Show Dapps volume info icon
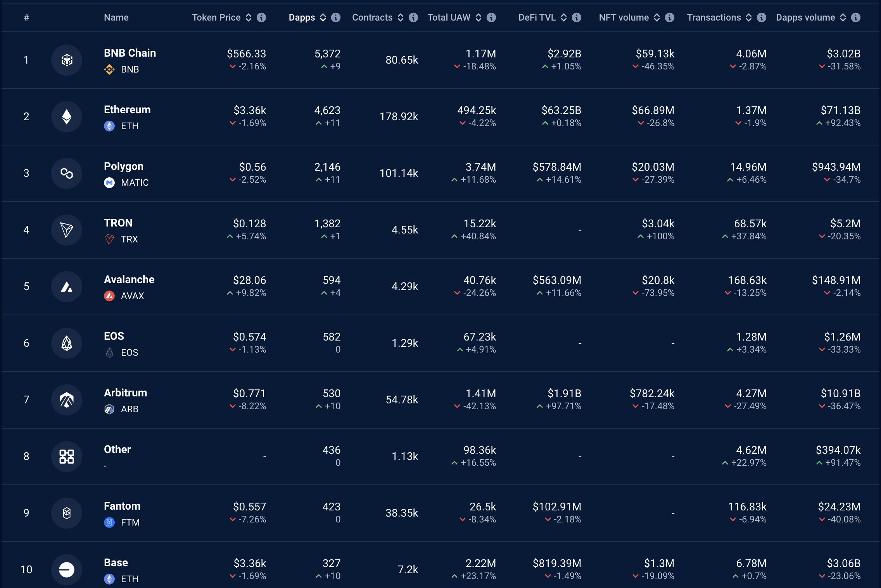 pos(856,17)
